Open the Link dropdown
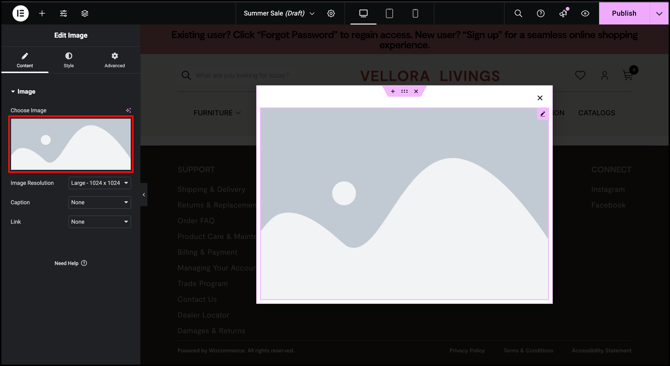The width and height of the screenshot is (670, 366). coord(100,222)
